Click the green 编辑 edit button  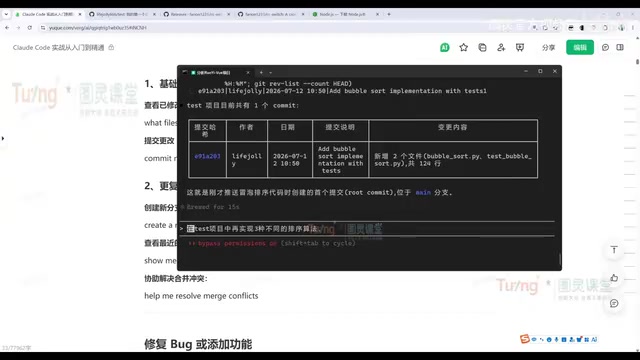pos(580,47)
